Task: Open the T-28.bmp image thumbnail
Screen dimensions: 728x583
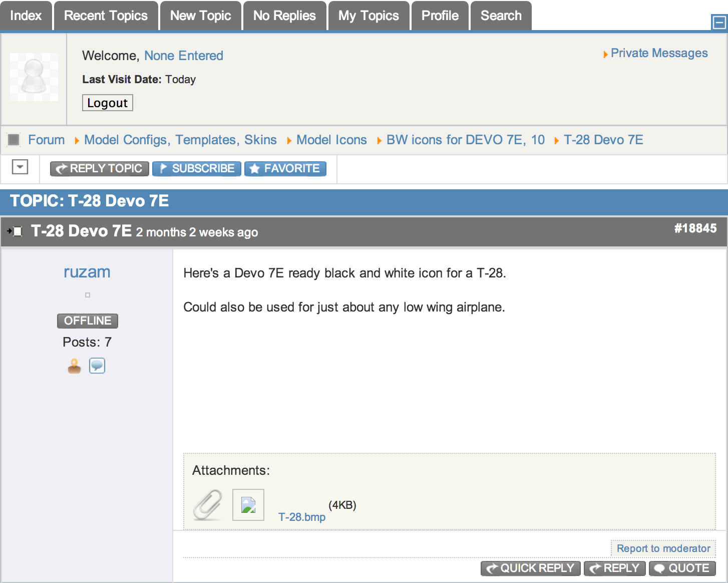Action: tap(248, 505)
